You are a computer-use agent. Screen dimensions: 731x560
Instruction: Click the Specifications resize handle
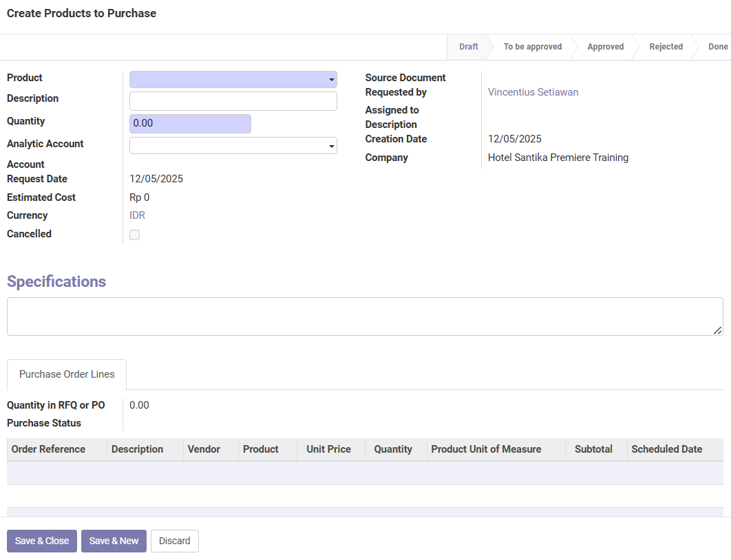(718, 331)
